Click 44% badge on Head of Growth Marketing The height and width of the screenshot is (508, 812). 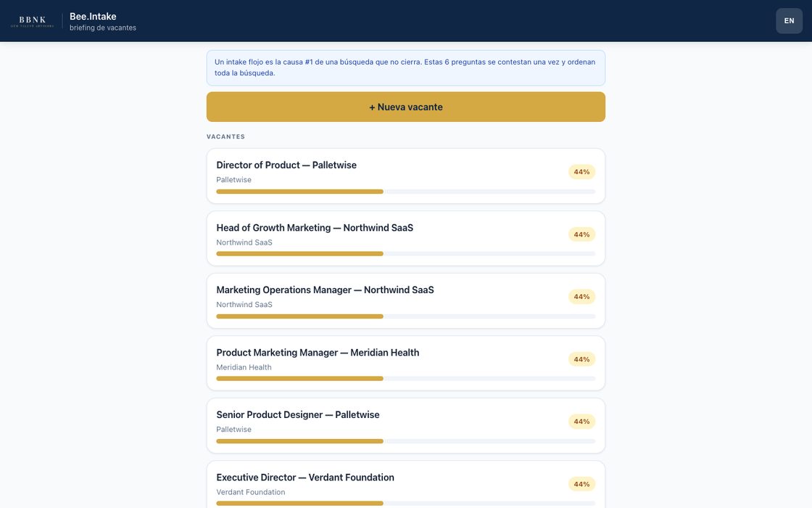click(x=581, y=234)
